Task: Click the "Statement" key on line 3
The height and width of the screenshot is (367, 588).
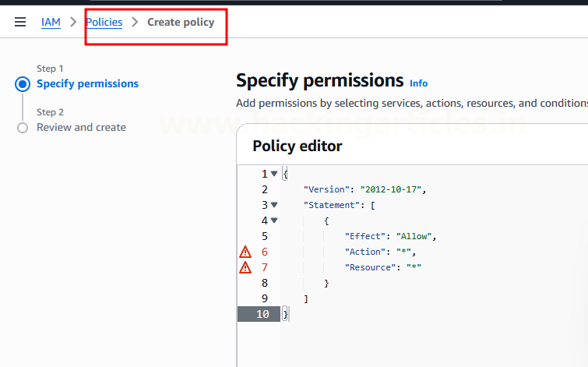Action: [x=332, y=205]
